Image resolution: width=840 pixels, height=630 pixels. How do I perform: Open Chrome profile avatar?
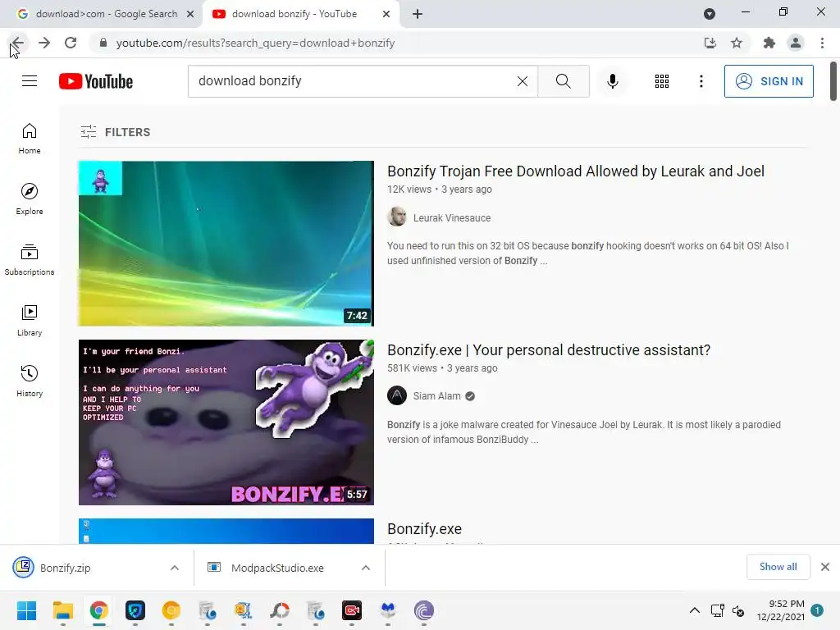pyautogui.click(x=796, y=43)
